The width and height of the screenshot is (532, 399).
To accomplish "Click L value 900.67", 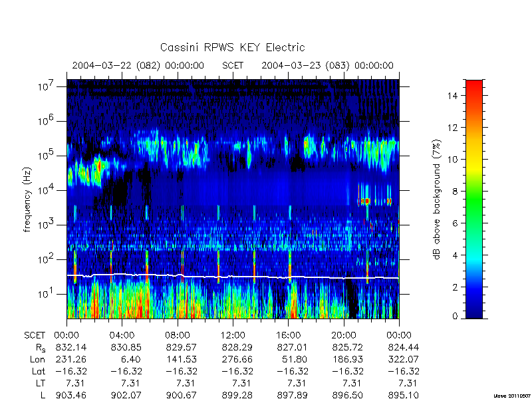I will [x=182, y=395].
